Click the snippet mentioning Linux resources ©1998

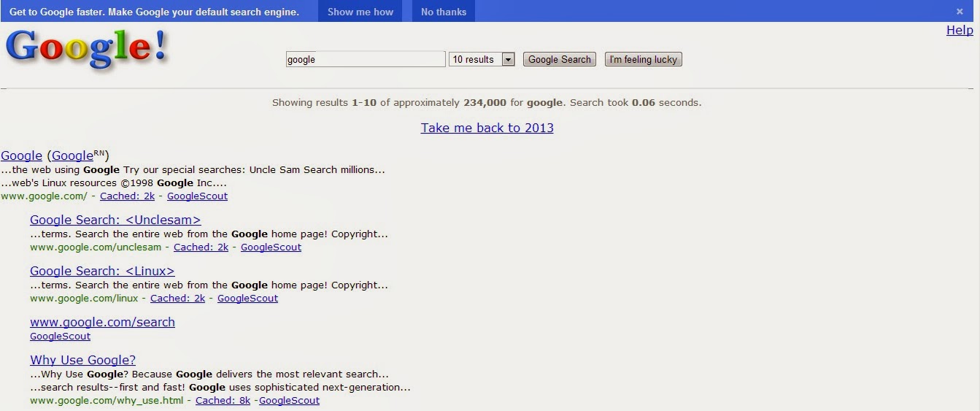tap(114, 183)
